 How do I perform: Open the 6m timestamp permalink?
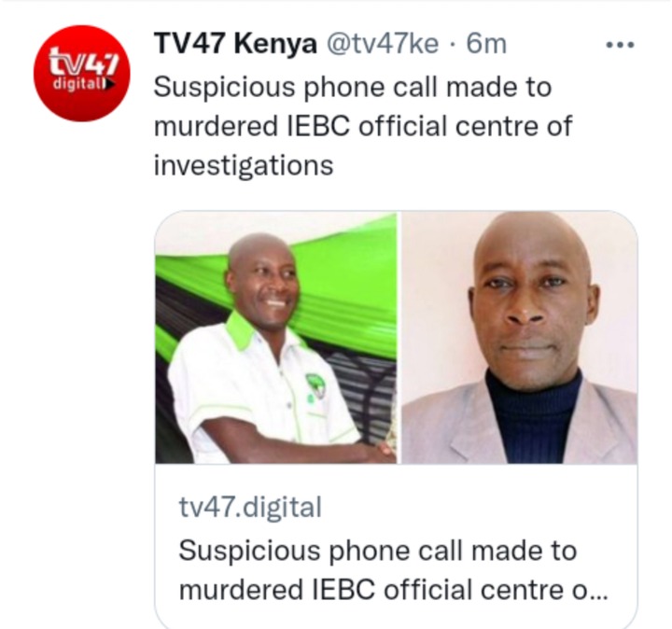click(486, 44)
